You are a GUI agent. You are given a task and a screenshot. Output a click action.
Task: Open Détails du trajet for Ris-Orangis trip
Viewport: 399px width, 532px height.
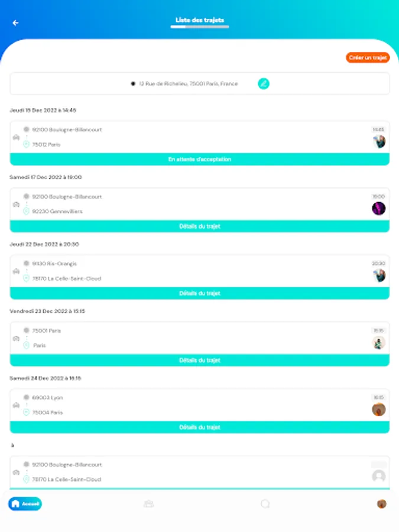click(x=199, y=293)
